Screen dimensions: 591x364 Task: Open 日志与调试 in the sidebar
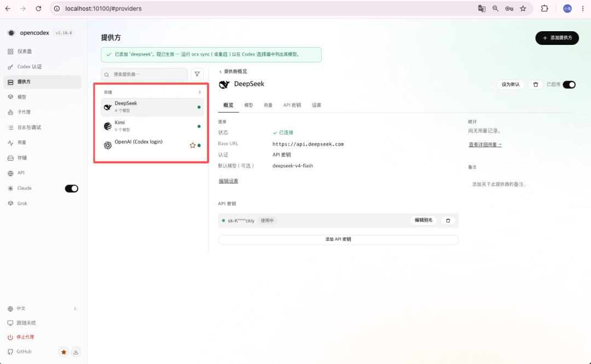pyautogui.click(x=42, y=128)
